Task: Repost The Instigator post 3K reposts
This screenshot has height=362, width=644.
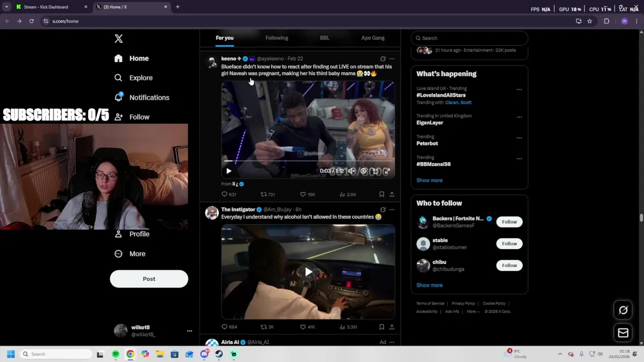Action: pos(267,327)
